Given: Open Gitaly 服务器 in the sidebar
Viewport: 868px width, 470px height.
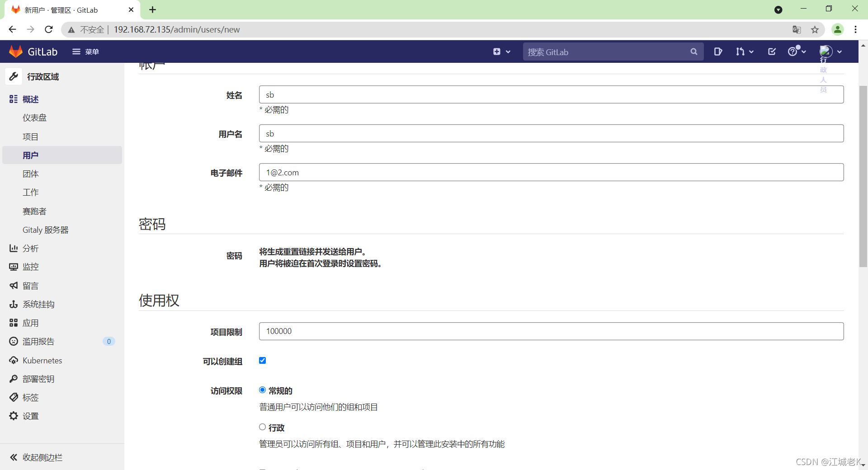Looking at the screenshot, I should (45, 230).
